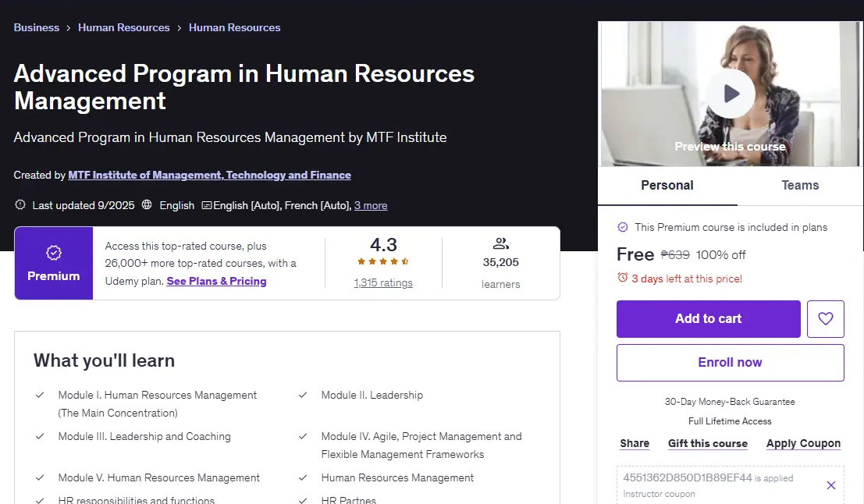Viewport: 864px width, 504px height.
Task: Click HR responsibilities and functions item
Action: (137, 499)
